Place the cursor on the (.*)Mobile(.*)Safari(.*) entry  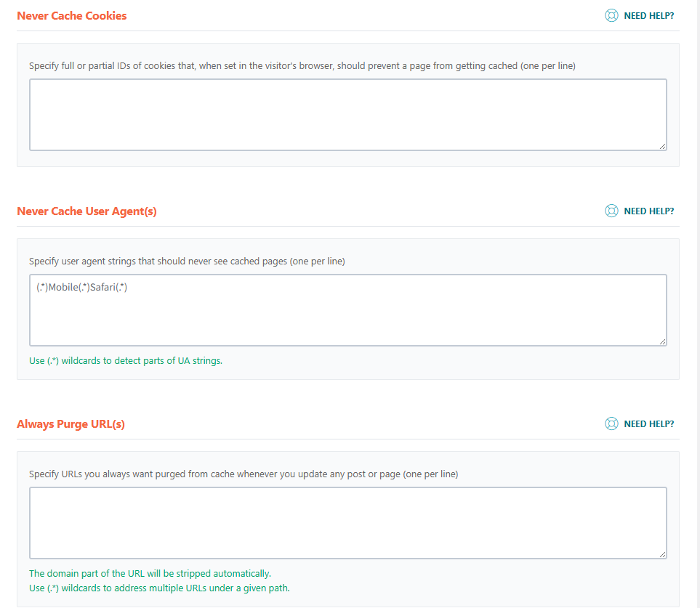pos(82,287)
